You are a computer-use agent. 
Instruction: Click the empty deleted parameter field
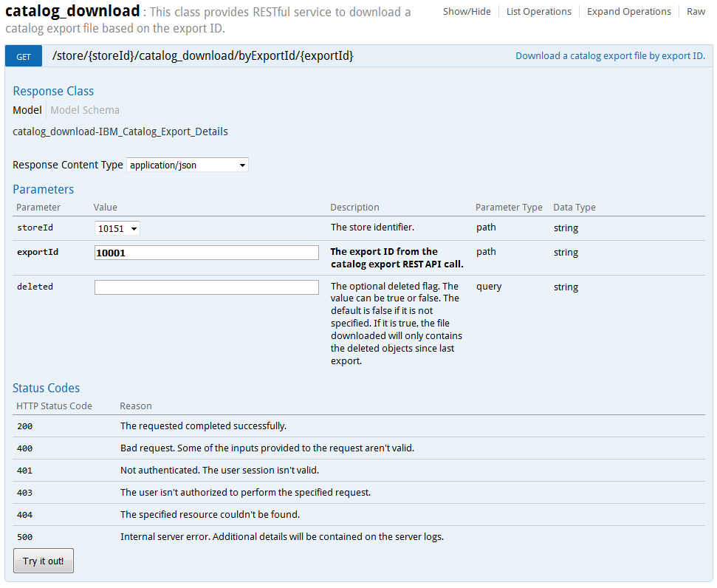tap(206, 287)
